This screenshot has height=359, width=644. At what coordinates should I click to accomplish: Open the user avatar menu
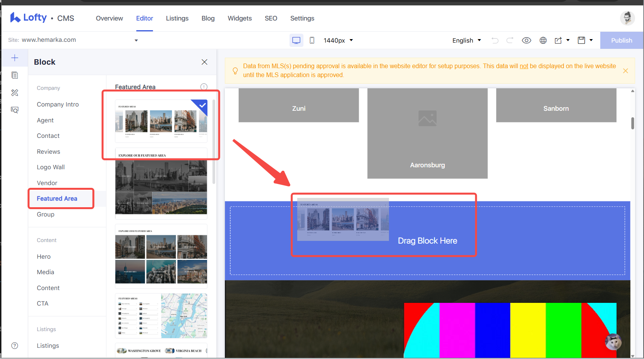pos(627,18)
